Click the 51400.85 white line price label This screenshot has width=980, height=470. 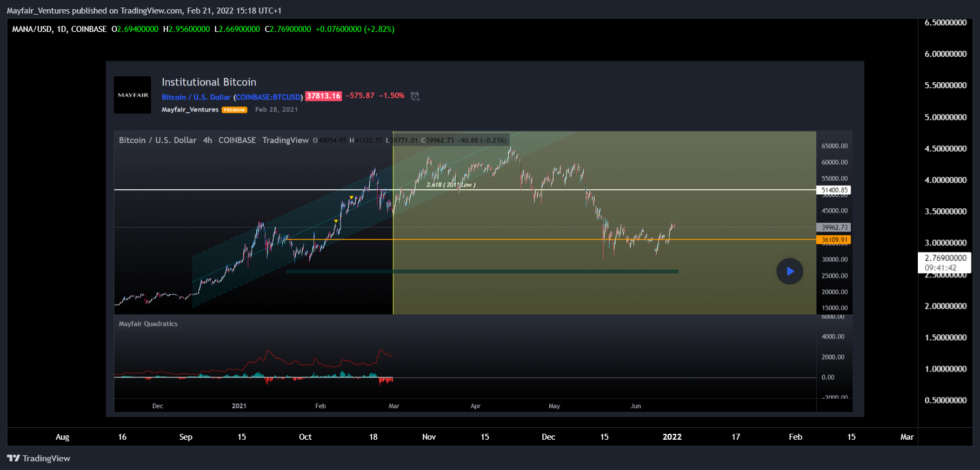click(x=834, y=190)
